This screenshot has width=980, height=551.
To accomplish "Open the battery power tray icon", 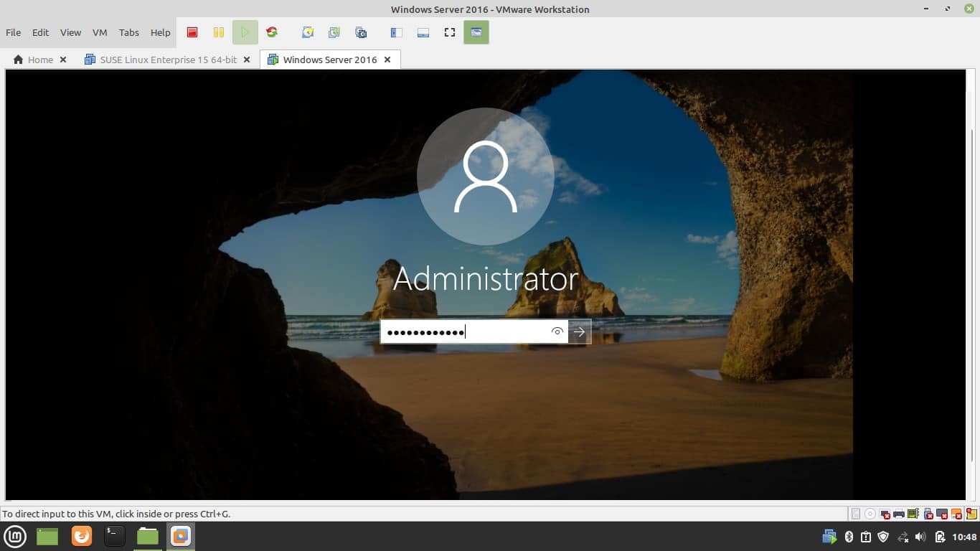I will pyautogui.click(x=941, y=537).
